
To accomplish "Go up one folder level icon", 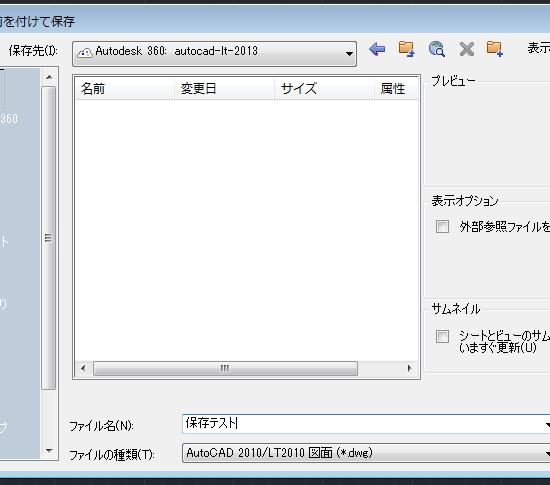I will click(x=406, y=49).
